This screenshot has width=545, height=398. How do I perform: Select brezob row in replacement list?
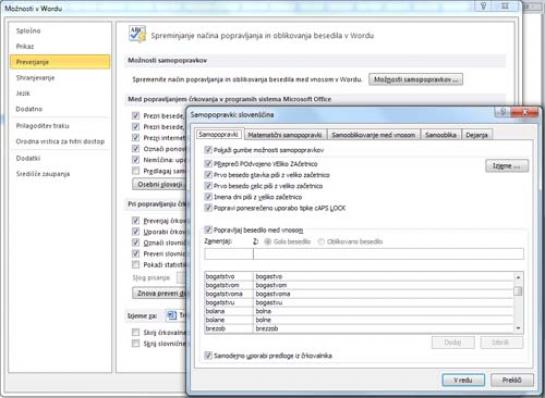[359, 328]
